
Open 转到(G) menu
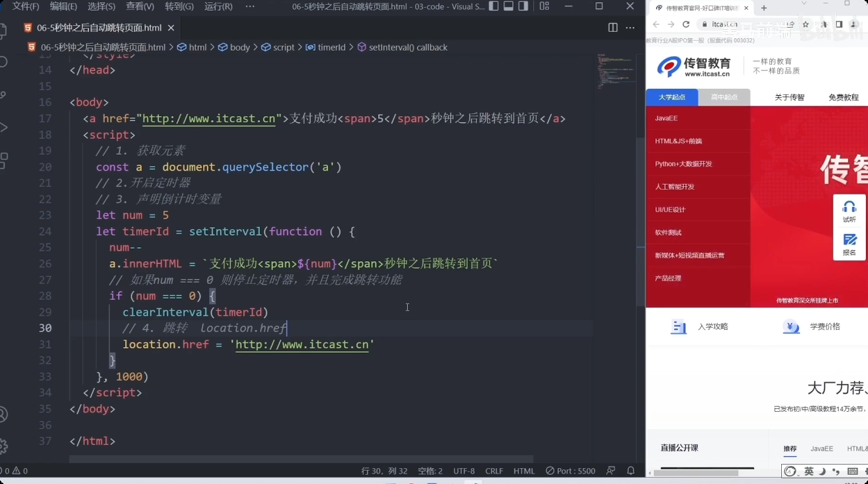click(179, 6)
